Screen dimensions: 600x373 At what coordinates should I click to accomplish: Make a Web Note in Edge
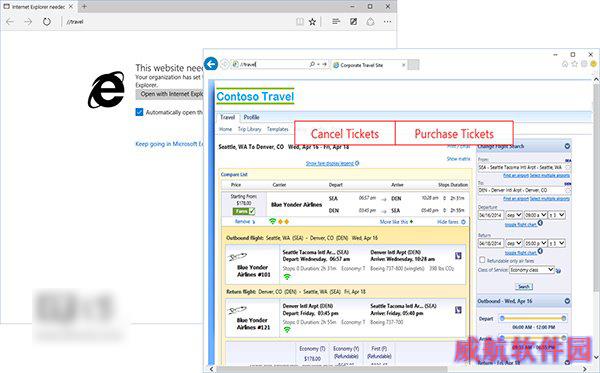tap(354, 22)
